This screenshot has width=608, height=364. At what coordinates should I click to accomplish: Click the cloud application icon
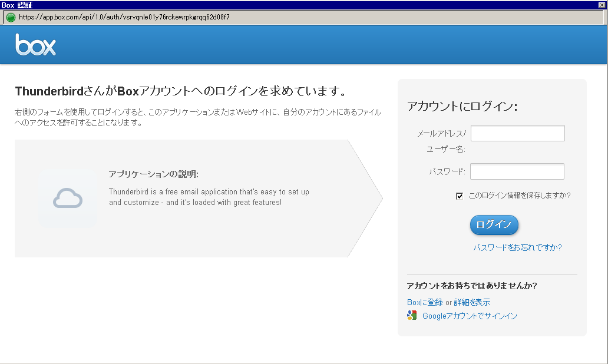tap(68, 198)
